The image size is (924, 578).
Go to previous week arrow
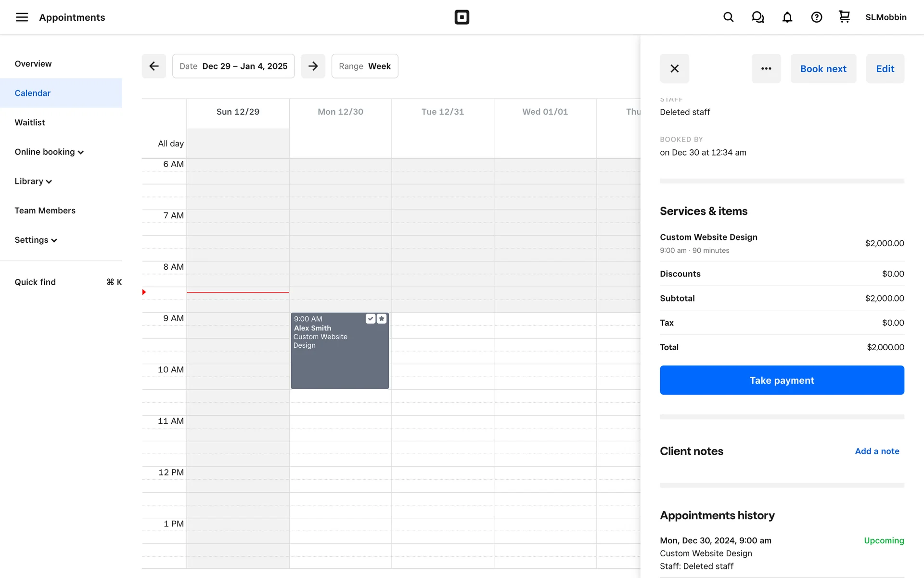tap(154, 66)
